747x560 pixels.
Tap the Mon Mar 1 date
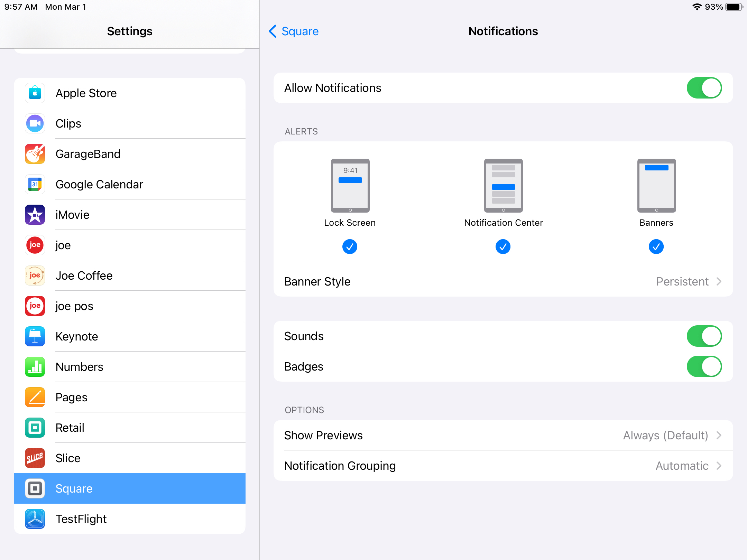(x=66, y=7)
